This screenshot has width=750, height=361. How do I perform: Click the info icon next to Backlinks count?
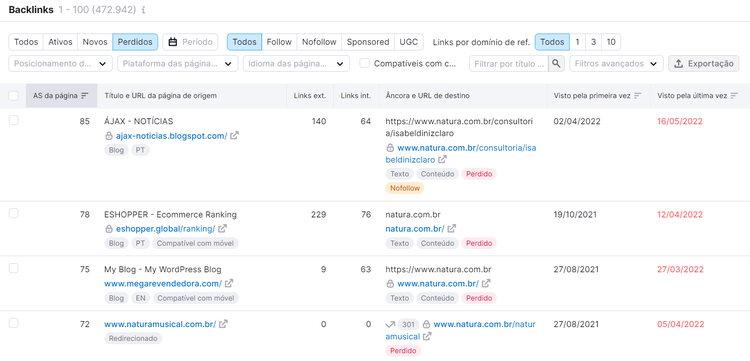coord(144,10)
